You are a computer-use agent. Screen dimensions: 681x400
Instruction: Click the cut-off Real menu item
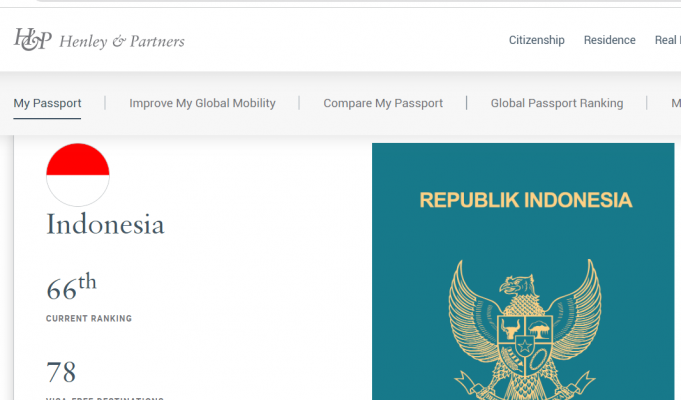666,40
